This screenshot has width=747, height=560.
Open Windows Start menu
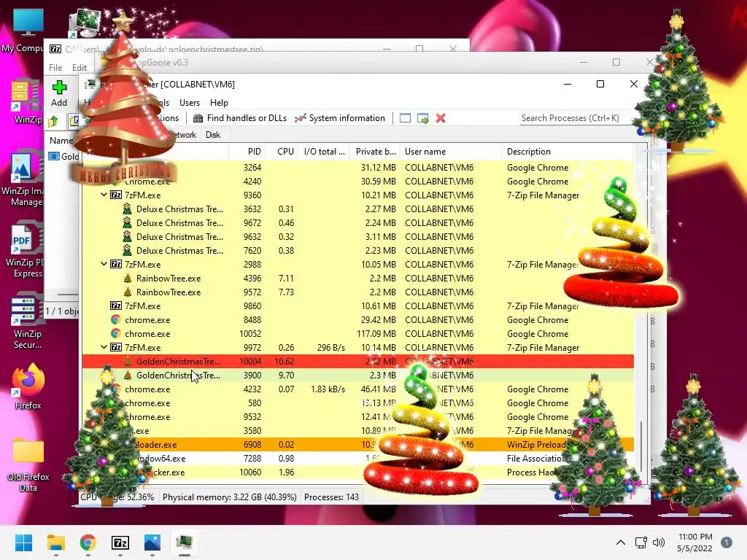pyautogui.click(x=23, y=542)
